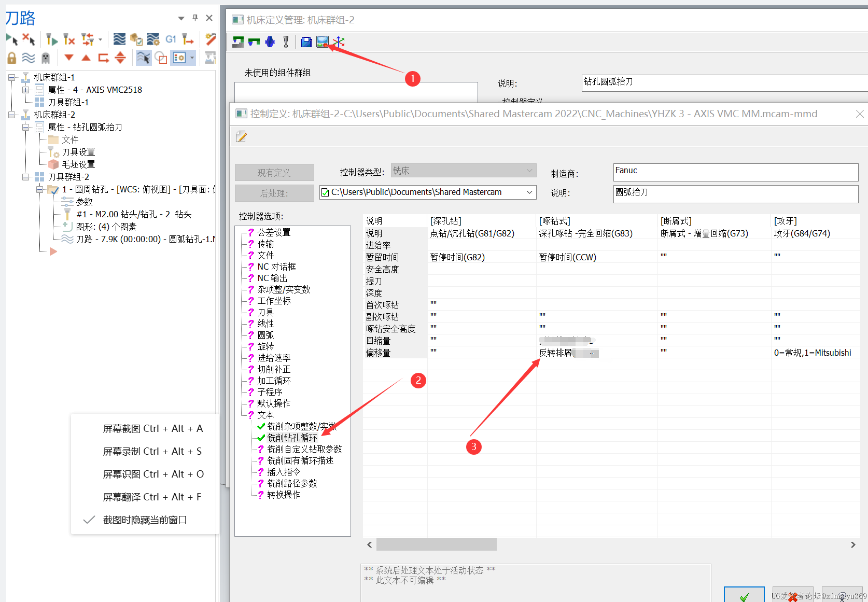Collapse the 刀具群组-2 node
This screenshot has width=868, height=602.
[25, 177]
